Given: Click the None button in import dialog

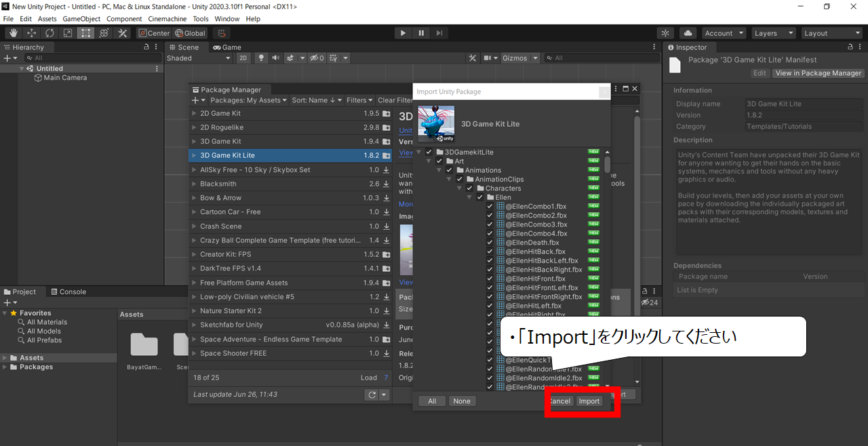Looking at the screenshot, I should coord(462,401).
